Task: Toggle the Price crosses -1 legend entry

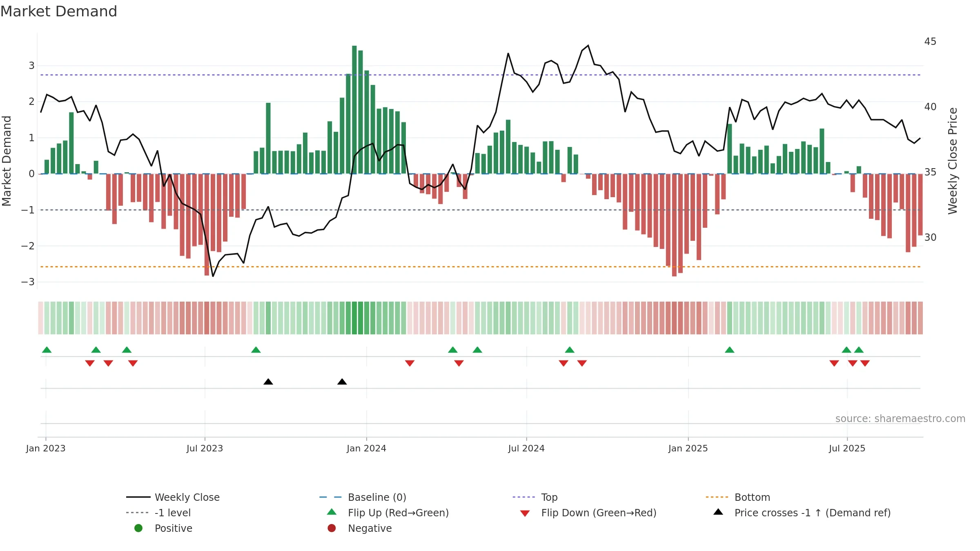Action: (x=802, y=513)
